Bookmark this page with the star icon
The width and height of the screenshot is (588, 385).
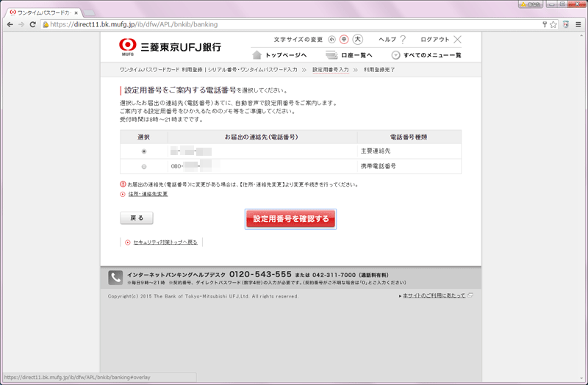point(553,24)
